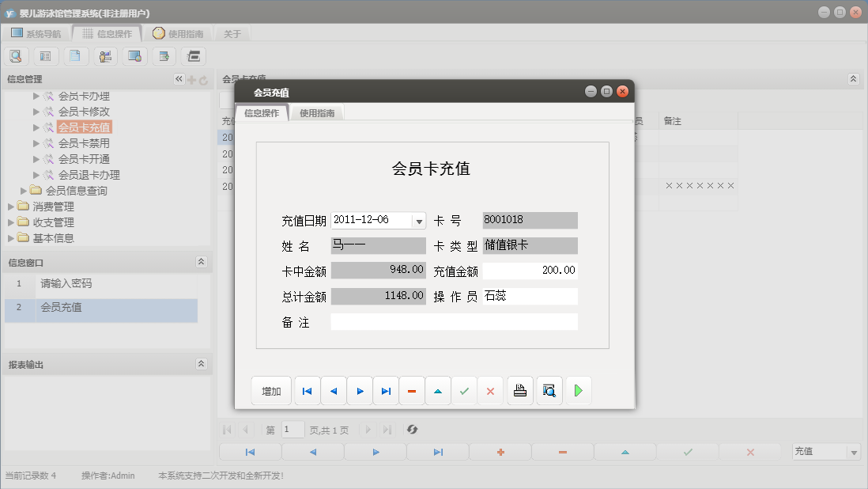The height and width of the screenshot is (489, 868).
Task: Click the red delete record icon in the dialog
Action: pos(412,390)
